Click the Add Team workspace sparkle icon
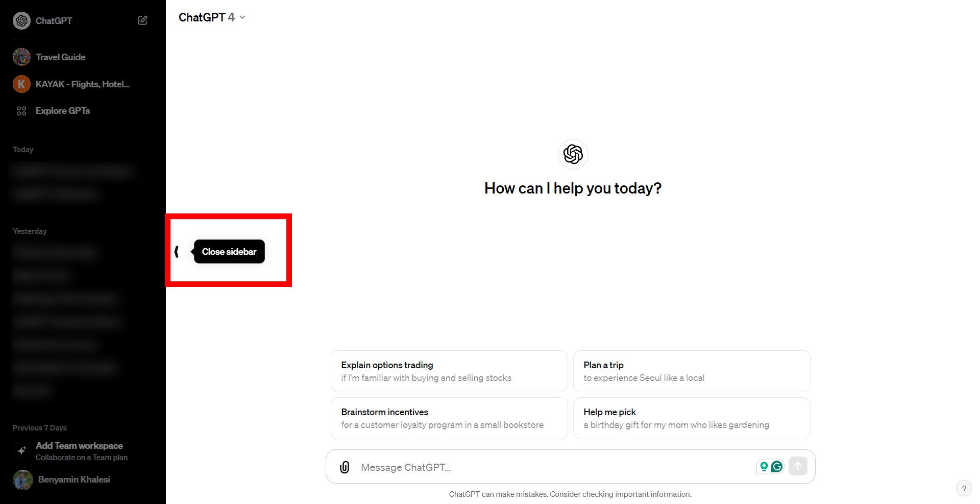 [x=21, y=451]
